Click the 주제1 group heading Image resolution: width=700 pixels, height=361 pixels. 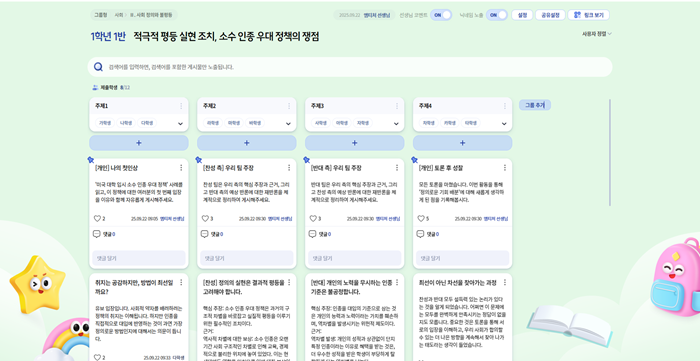pyautogui.click(x=101, y=106)
